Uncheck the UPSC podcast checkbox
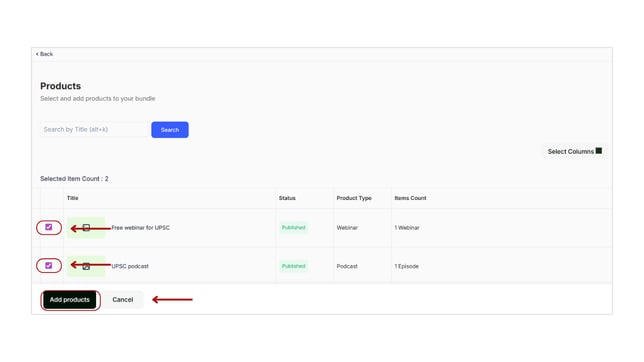This screenshot has height=362, width=644. coord(48,265)
